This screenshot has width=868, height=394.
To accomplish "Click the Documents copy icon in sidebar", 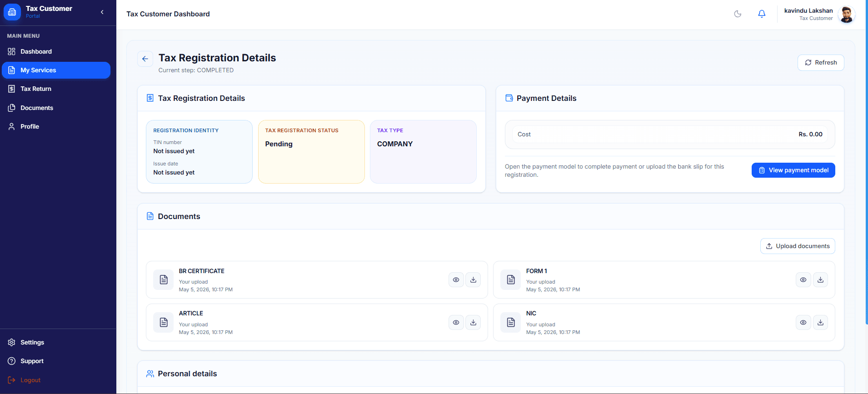I will pos(12,108).
